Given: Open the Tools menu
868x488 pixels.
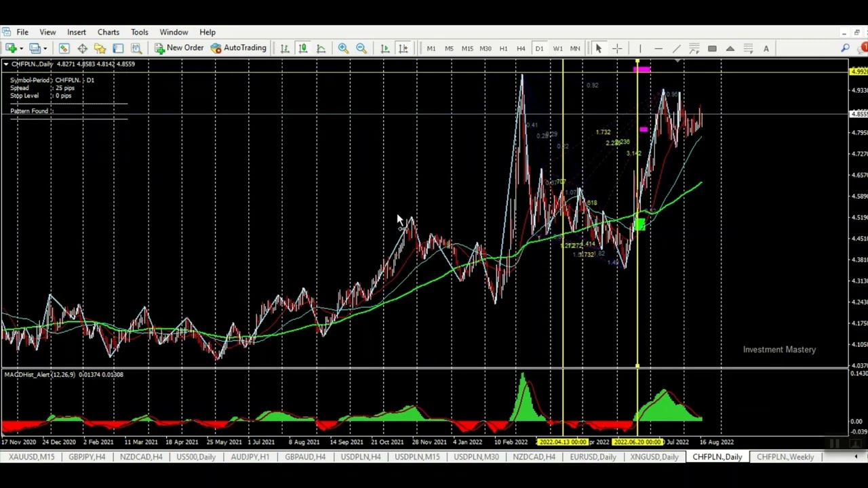Looking at the screenshot, I should coord(140,32).
